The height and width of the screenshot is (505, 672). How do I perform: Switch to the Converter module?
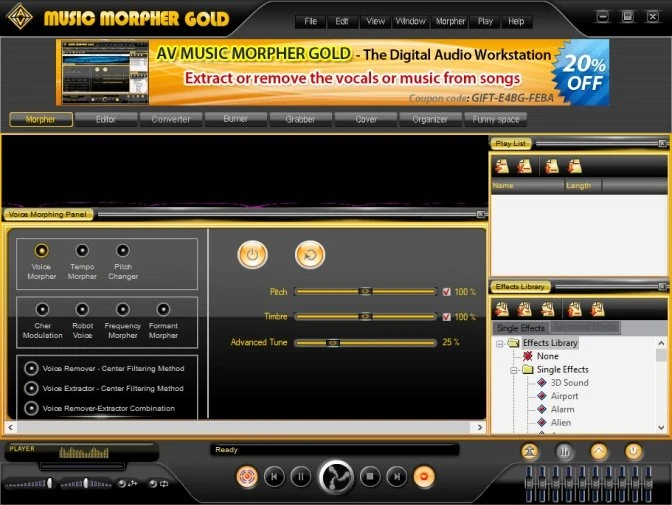pyautogui.click(x=171, y=119)
